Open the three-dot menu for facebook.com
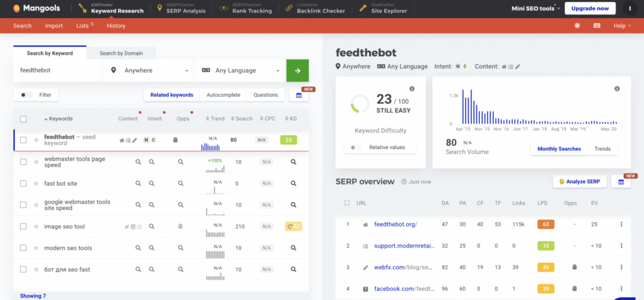Viewport: 644px width, 300px height. (621, 289)
